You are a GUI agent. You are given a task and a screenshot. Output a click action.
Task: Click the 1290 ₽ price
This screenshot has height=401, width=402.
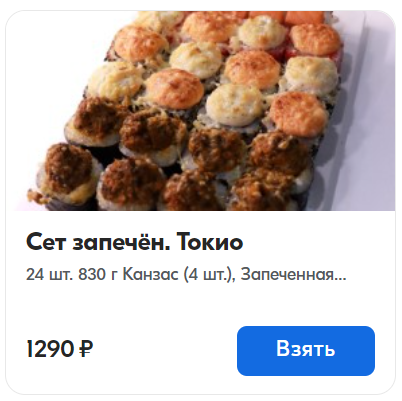pyautogui.click(x=60, y=349)
